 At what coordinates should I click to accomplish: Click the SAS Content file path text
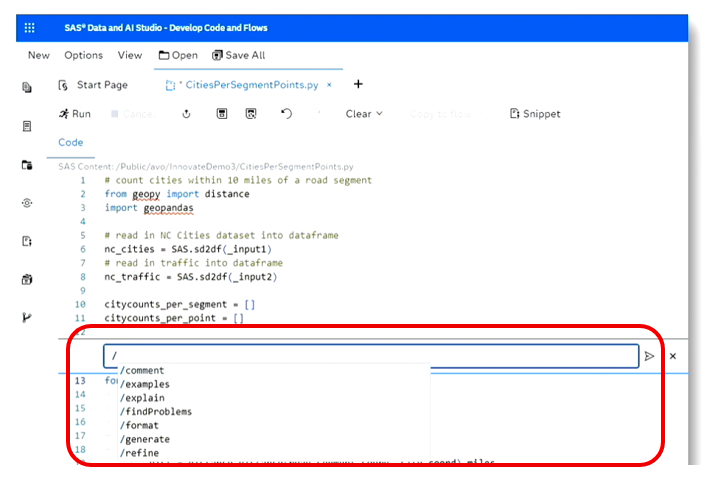(206, 167)
